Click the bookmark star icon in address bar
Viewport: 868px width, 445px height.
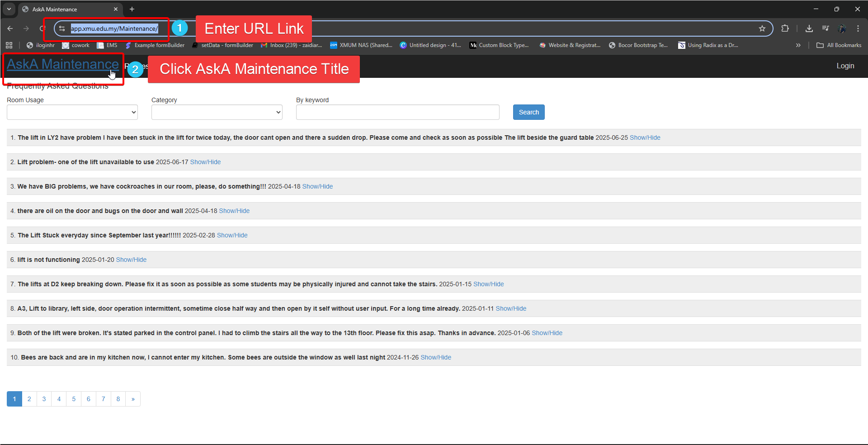pyautogui.click(x=762, y=28)
